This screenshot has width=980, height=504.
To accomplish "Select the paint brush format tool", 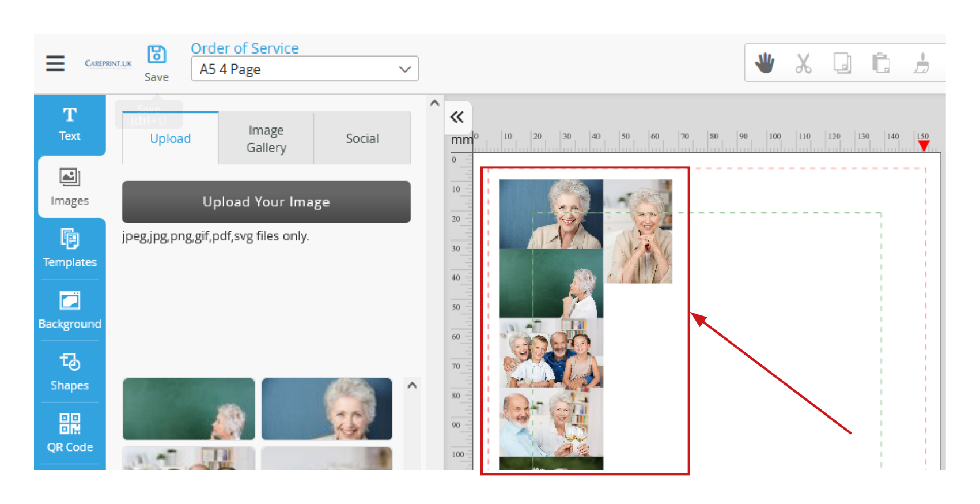I will click(921, 63).
